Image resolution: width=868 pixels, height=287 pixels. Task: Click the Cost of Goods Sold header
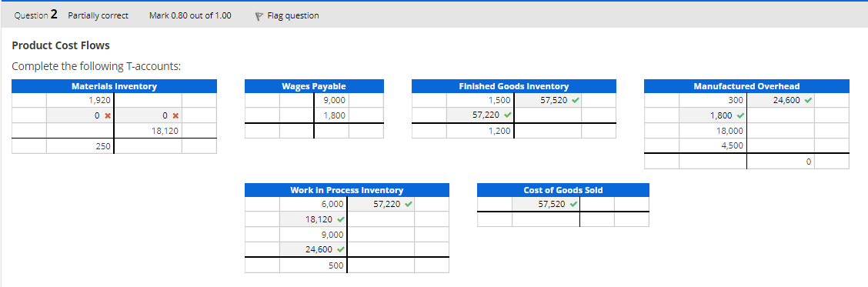pyautogui.click(x=563, y=189)
